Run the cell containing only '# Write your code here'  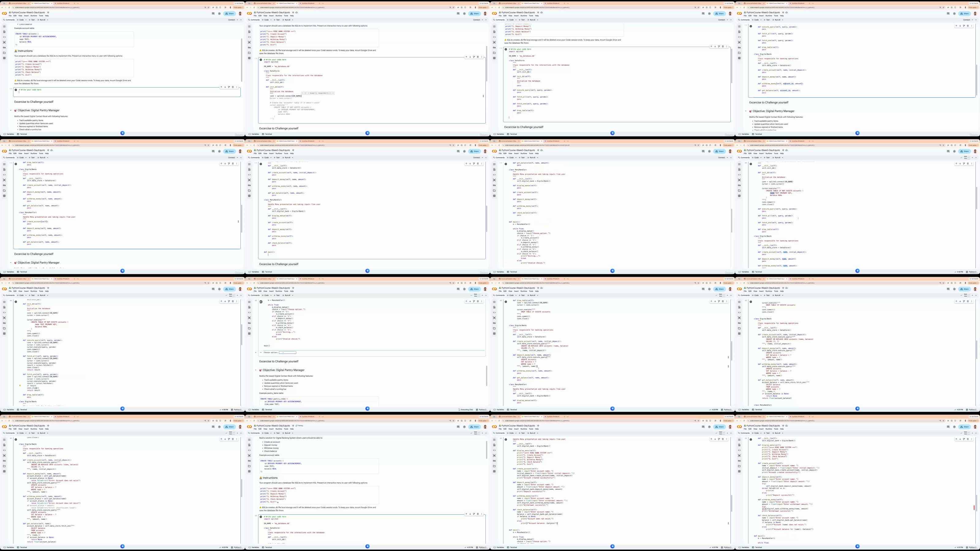pyautogui.click(x=16, y=90)
